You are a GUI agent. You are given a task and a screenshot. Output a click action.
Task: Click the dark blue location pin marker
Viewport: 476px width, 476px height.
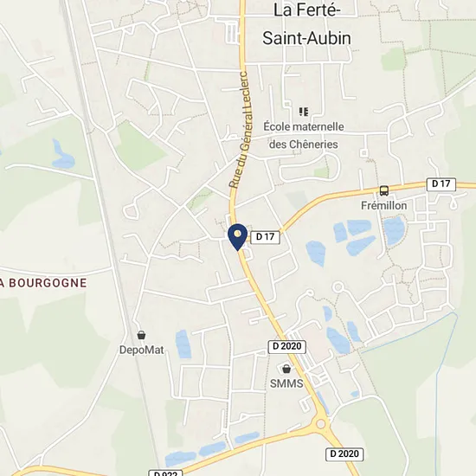pos(238,237)
